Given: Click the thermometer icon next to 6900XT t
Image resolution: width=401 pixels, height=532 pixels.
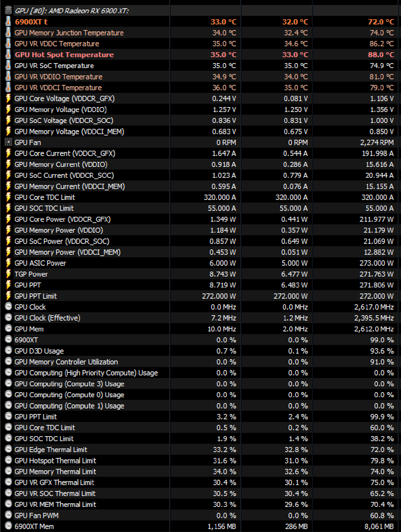Looking at the screenshot, I should click(x=8, y=21).
